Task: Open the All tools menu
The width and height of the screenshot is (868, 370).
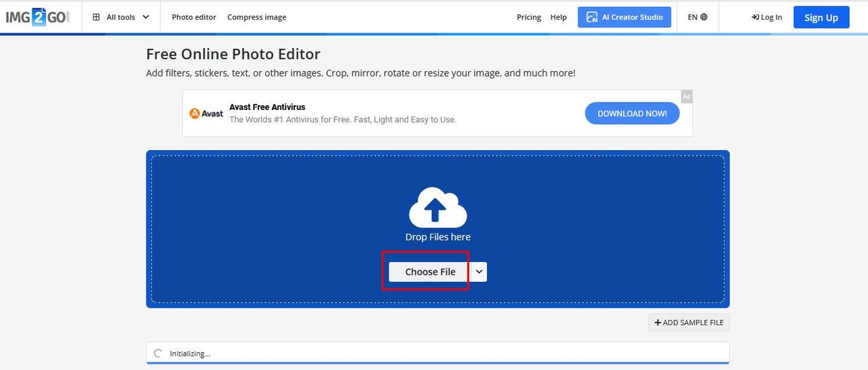Action: click(121, 17)
